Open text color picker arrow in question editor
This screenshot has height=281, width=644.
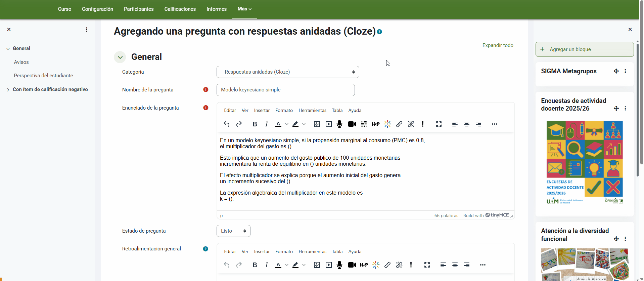point(287,124)
